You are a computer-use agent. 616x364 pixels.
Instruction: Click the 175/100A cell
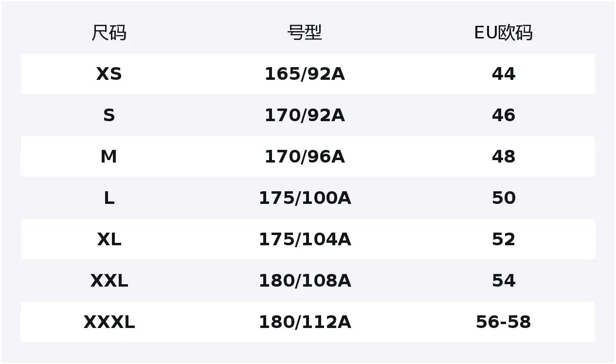(x=305, y=198)
